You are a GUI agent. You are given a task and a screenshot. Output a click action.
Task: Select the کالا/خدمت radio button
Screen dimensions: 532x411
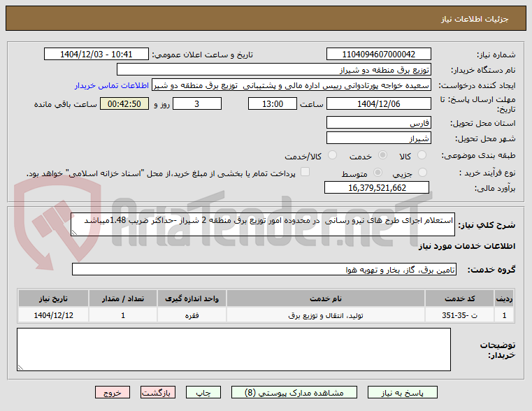[x=333, y=155]
